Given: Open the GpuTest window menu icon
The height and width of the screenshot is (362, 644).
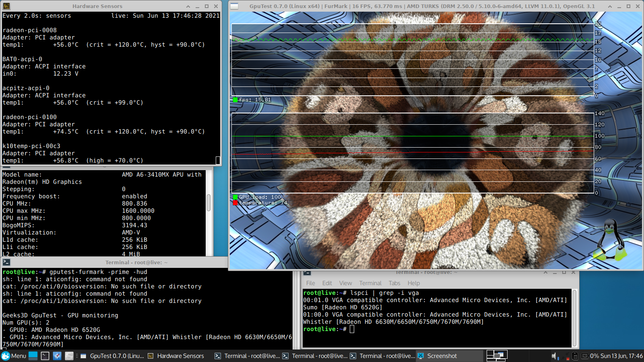Looking at the screenshot, I should click(234, 6).
